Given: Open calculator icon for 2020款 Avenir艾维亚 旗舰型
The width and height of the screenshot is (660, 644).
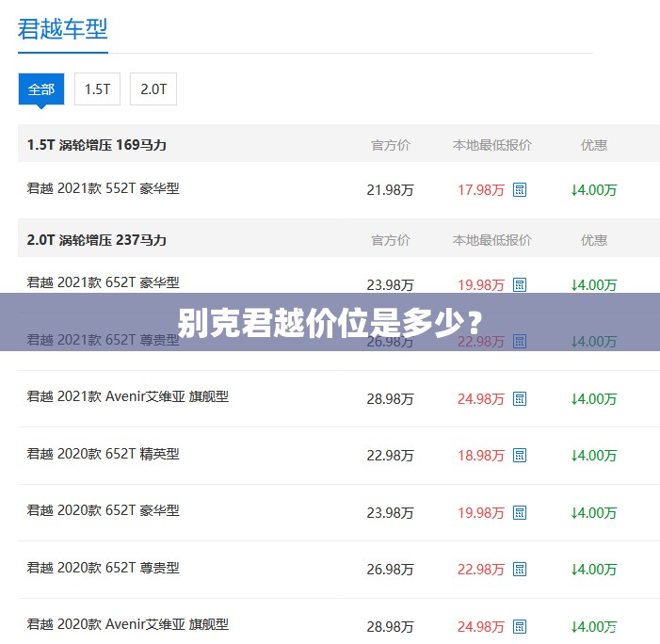Looking at the screenshot, I should [520, 627].
